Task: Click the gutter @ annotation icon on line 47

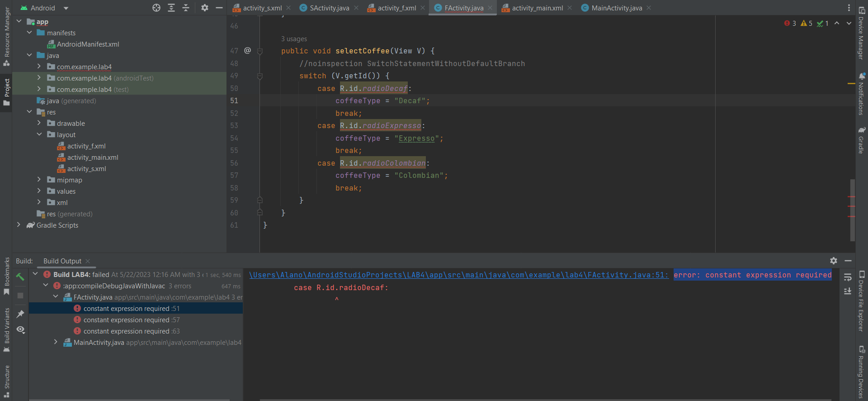Action: 247,51
